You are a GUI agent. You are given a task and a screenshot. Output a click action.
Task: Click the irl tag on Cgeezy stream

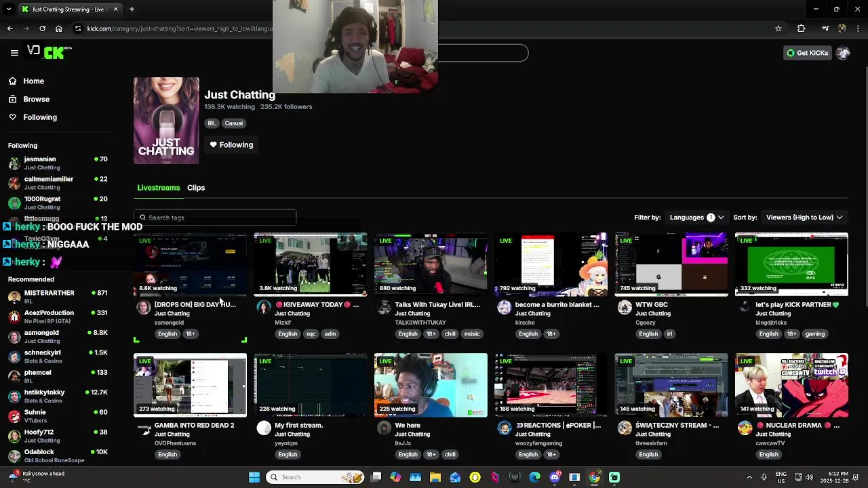click(x=669, y=333)
